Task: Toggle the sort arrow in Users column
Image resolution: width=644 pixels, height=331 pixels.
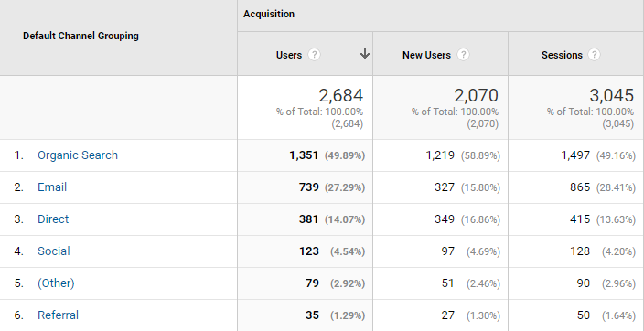Action: coord(365,54)
